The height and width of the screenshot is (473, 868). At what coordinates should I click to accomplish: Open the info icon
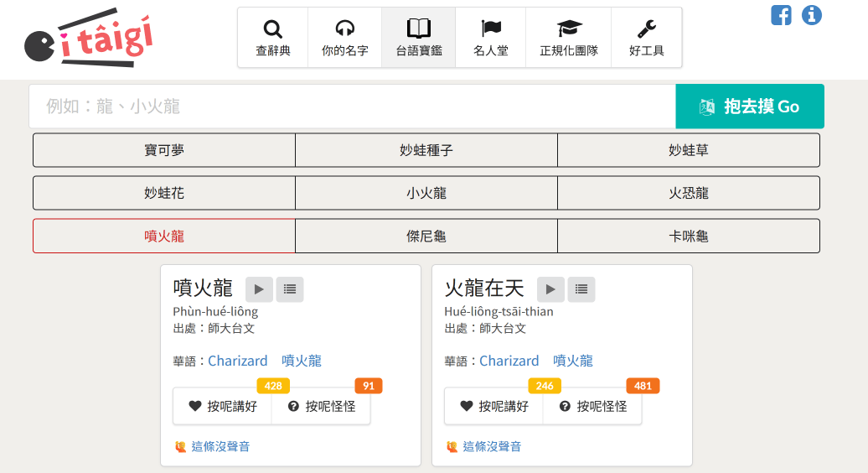pos(812,15)
